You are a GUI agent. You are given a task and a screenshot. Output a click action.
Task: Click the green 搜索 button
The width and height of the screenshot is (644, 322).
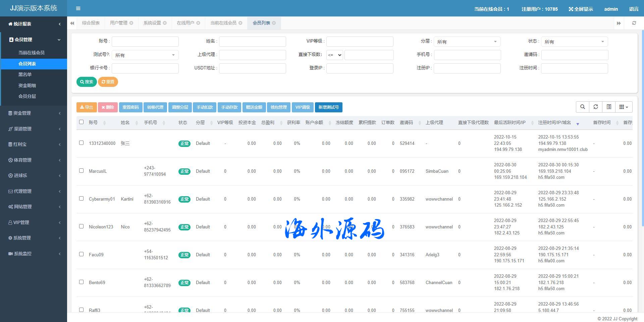click(x=87, y=82)
